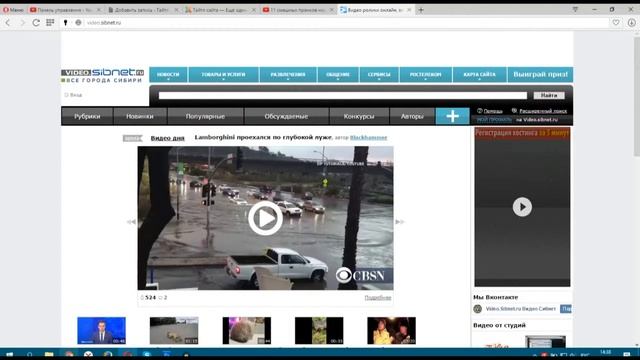The image size is (640, 360).
Task: Open the Обсуждаемые section
Action: click(x=286, y=116)
